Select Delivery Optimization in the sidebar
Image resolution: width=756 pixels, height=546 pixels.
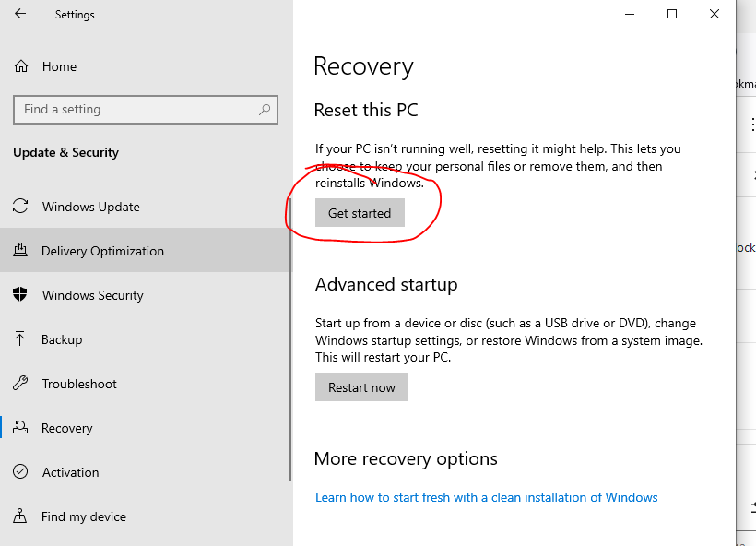pos(102,251)
